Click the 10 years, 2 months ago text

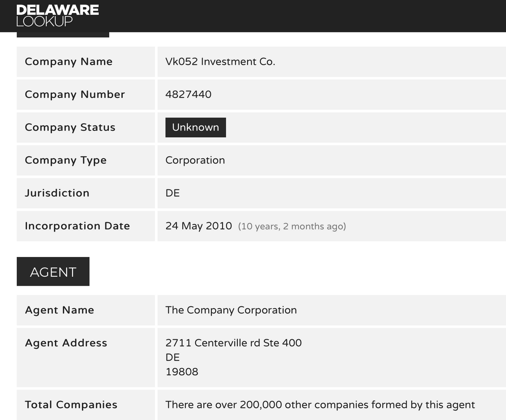[292, 226]
